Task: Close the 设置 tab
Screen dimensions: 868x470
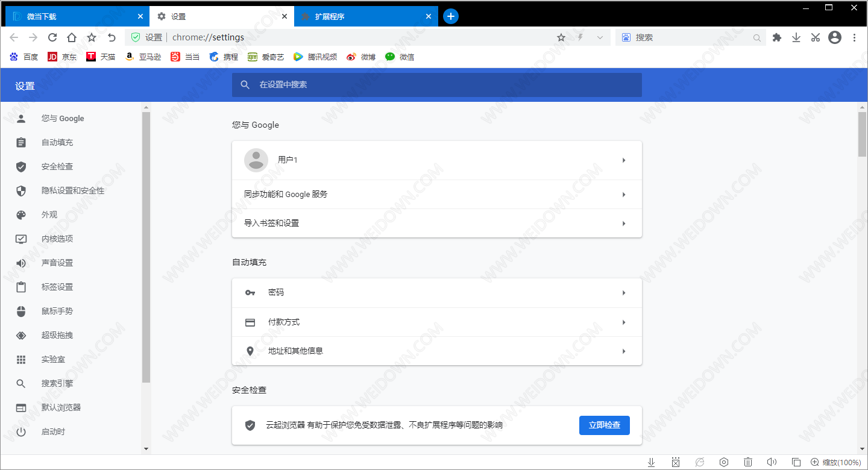Action: (x=285, y=17)
